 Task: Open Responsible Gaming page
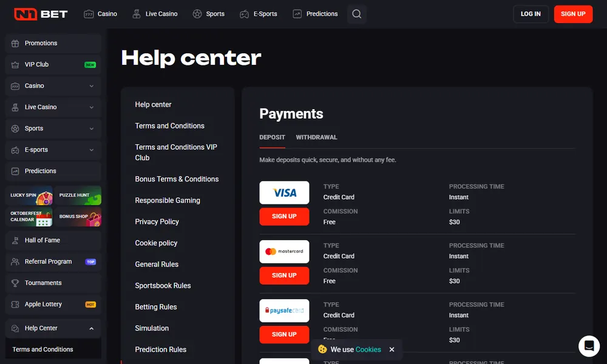pos(168,200)
